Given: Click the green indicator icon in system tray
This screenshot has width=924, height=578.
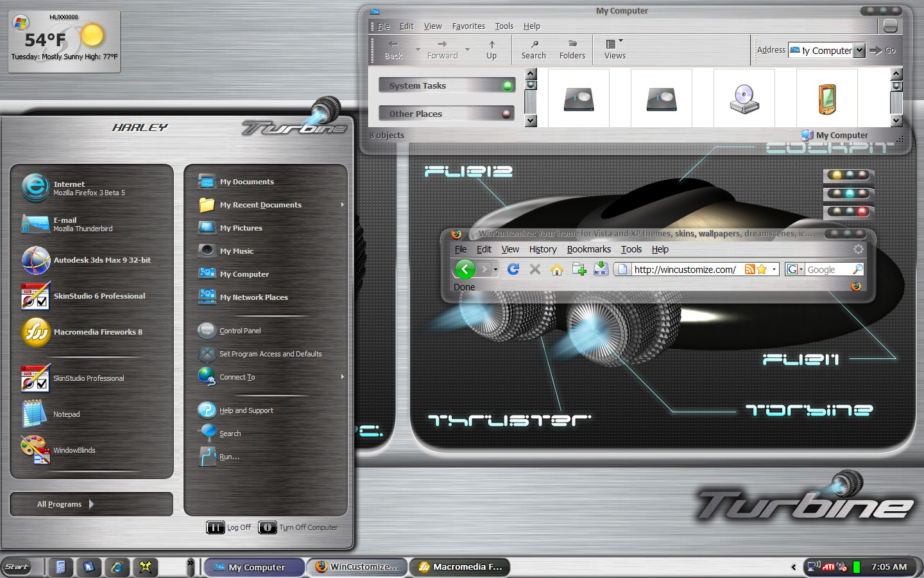Looking at the screenshot, I should [856, 566].
